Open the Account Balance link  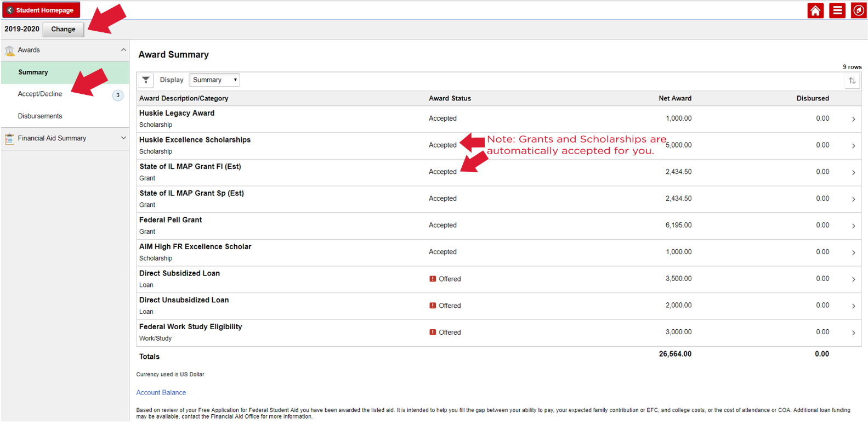(161, 393)
